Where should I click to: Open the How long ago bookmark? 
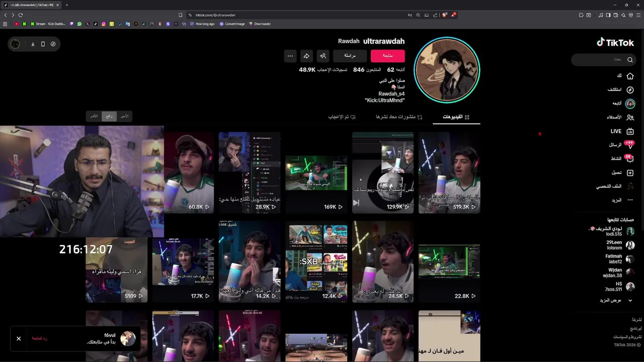click(x=202, y=24)
